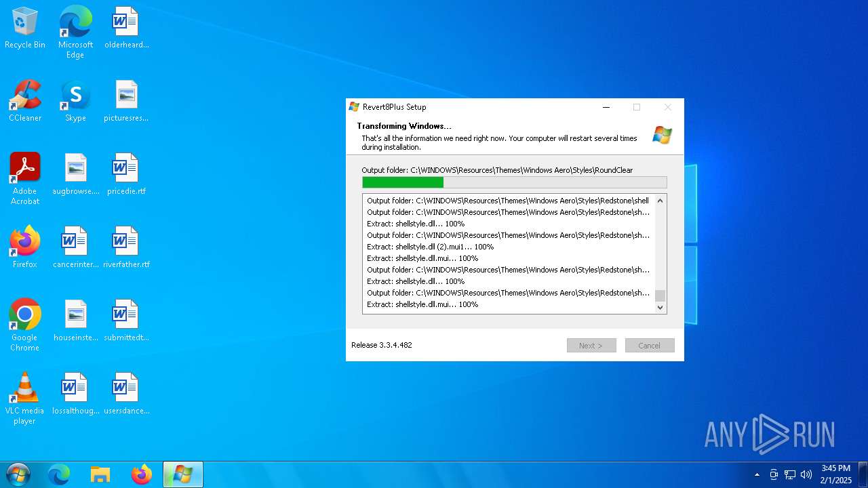The height and width of the screenshot is (488, 868).
Task: Select the cancerinter document on desktop
Action: click(75, 247)
